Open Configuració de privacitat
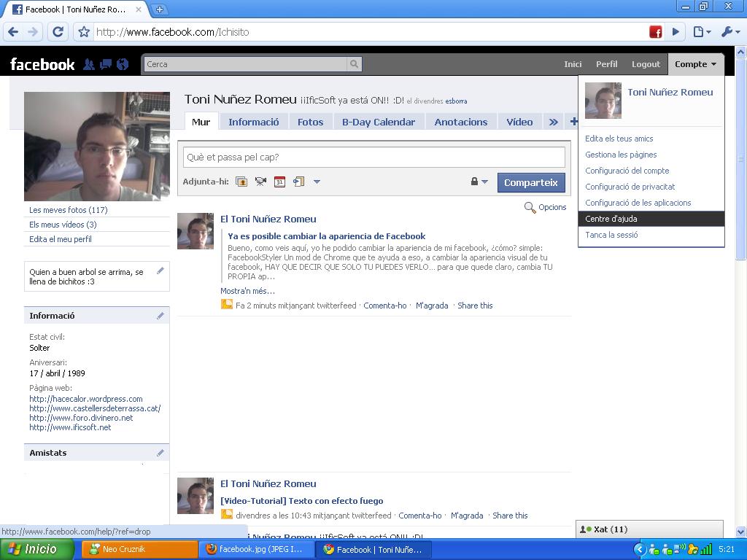This screenshot has width=747, height=560. click(x=630, y=187)
